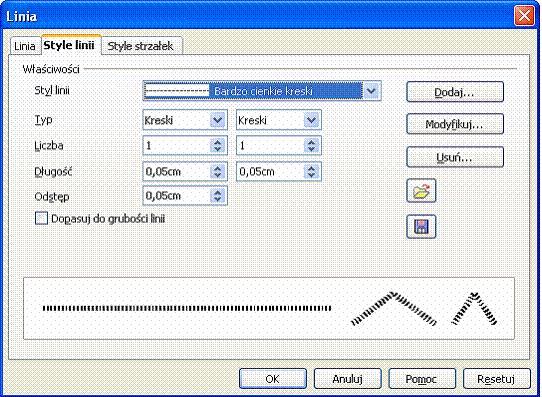Decrease the first Długość spinner value
542x397 pixels.
pos(217,175)
